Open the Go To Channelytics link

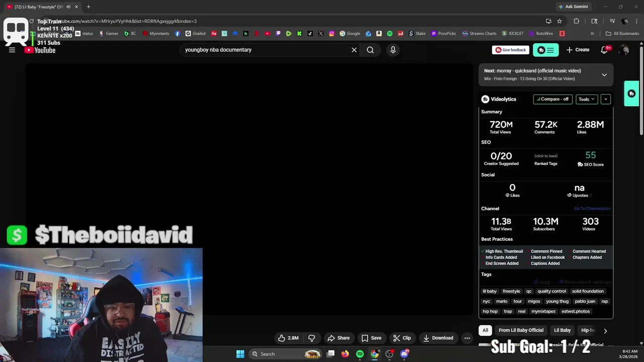pyautogui.click(x=592, y=209)
